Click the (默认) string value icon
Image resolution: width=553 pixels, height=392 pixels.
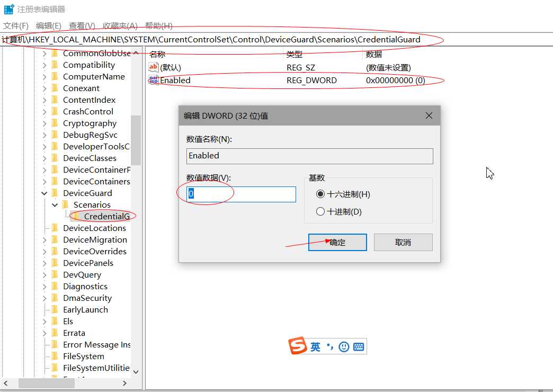[x=154, y=67]
